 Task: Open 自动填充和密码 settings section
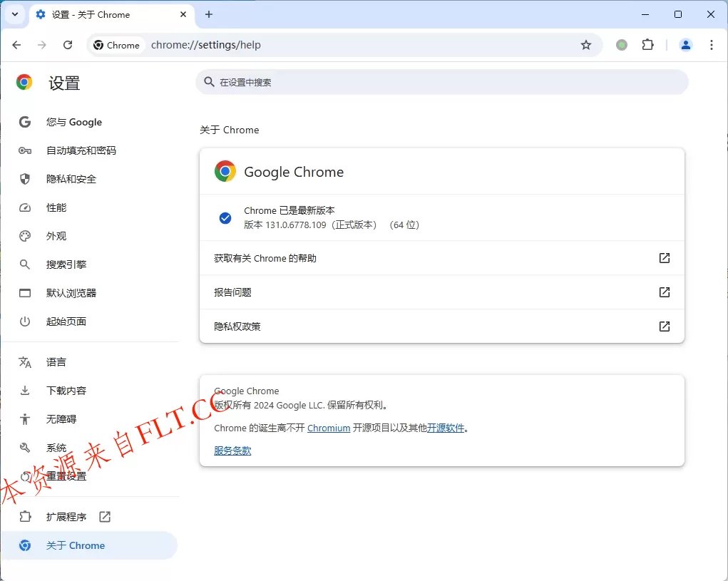[90, 150]
